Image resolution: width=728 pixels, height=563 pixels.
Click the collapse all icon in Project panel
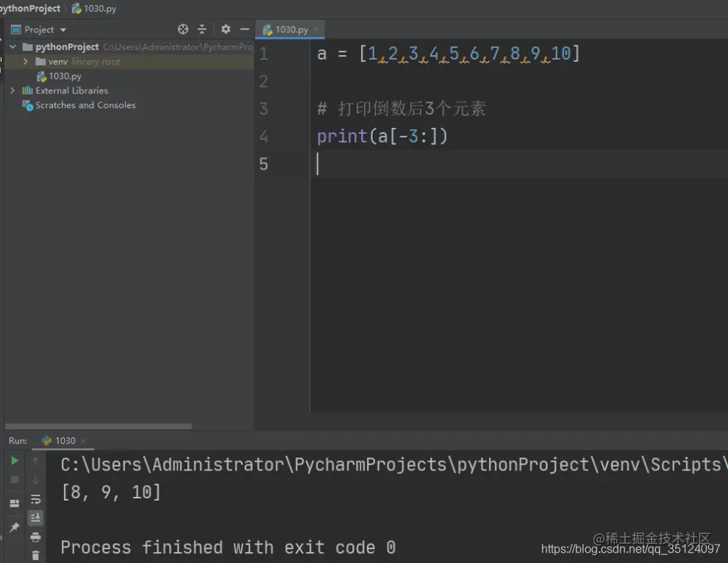202,29
